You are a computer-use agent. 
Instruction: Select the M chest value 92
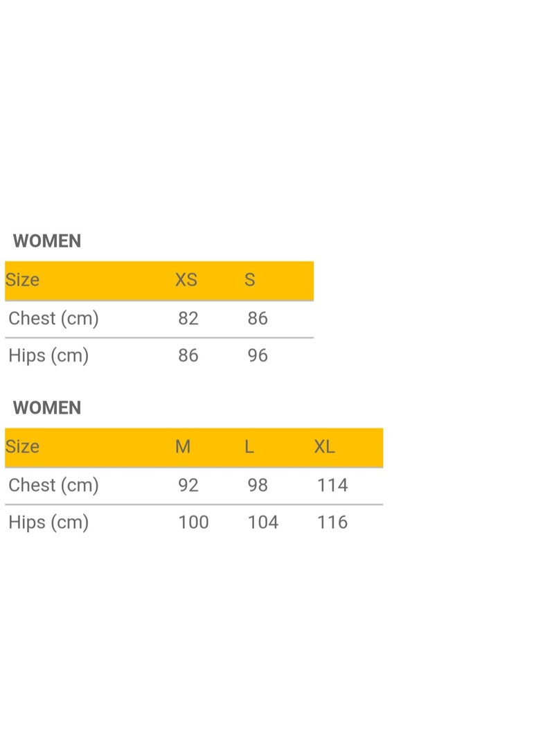[x=188, y=485]
